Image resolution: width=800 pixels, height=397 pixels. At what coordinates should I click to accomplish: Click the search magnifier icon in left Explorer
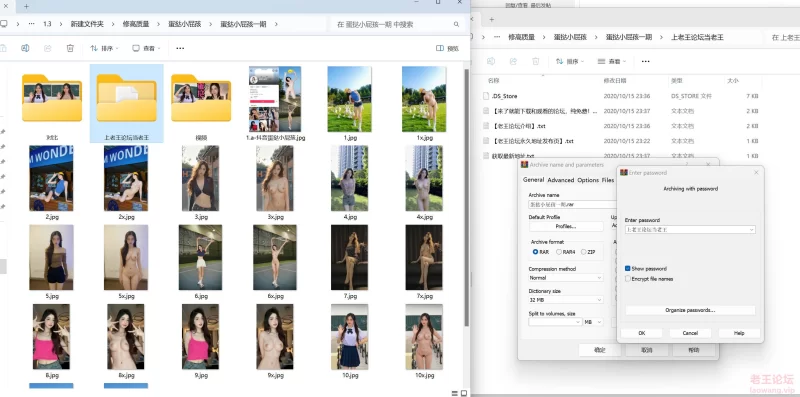(456, 24)
